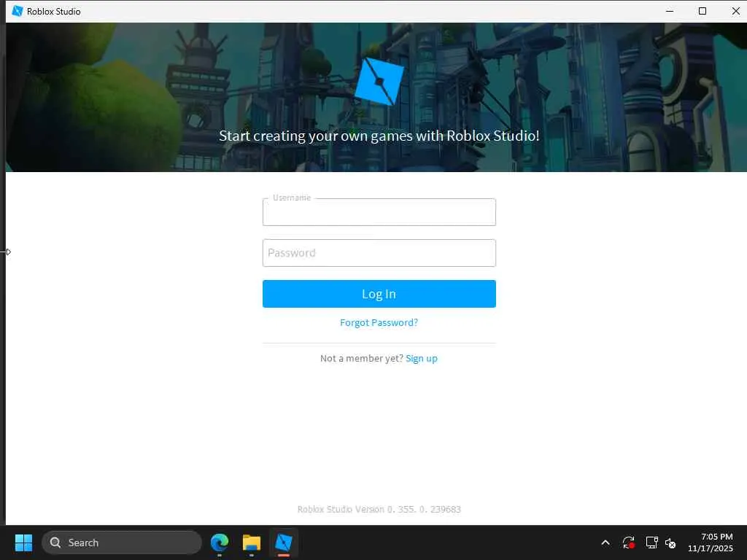Open the network tray icon
This screenshot has width=747, height=560.
[x=651, y=542]
